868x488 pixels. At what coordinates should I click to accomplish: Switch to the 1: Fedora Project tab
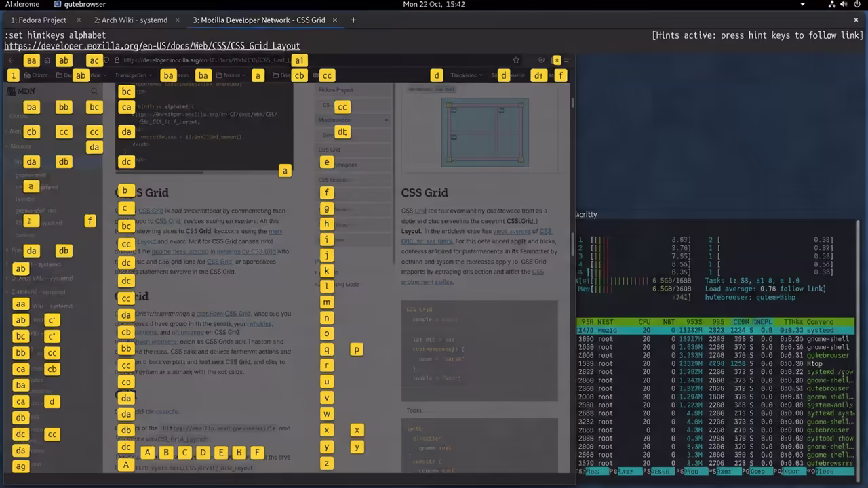point(39,20)
